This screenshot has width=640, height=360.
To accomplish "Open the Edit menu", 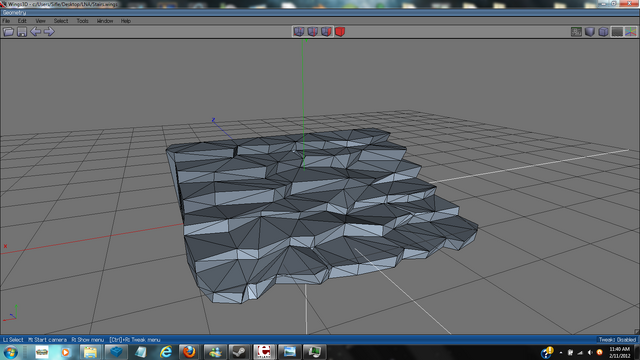I will pos(22,21).
